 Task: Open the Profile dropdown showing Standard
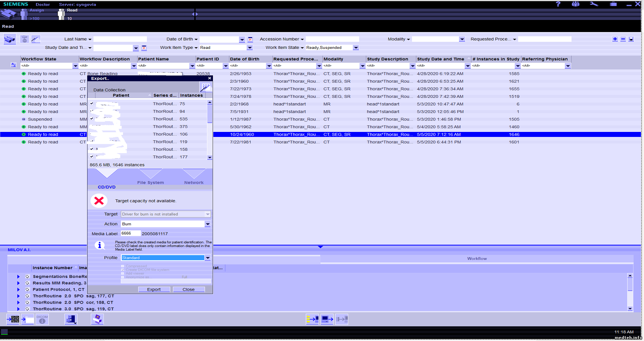208,258
